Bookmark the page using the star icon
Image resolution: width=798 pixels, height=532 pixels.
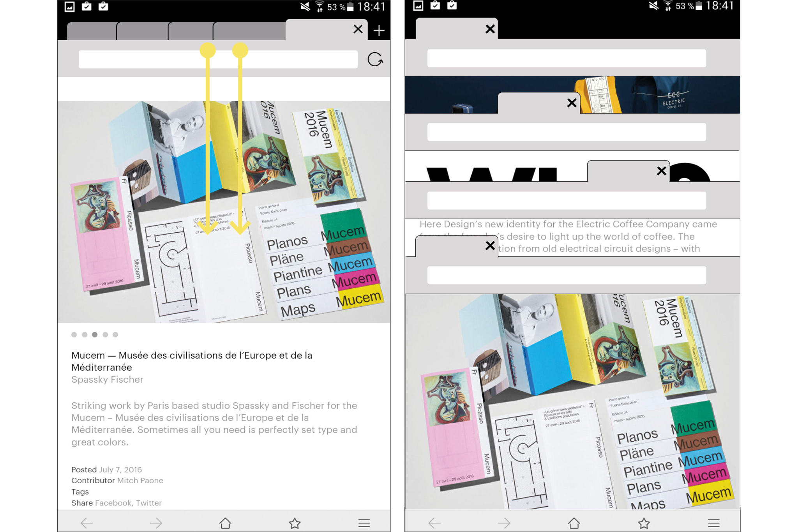(295, 522)
